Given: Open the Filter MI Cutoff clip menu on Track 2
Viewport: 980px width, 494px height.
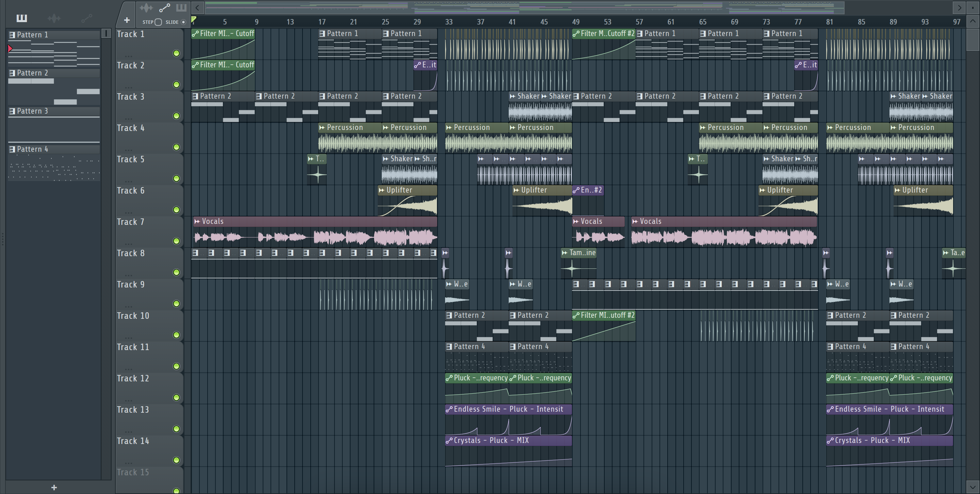Looking at the screenshot, I should [196, 65].
